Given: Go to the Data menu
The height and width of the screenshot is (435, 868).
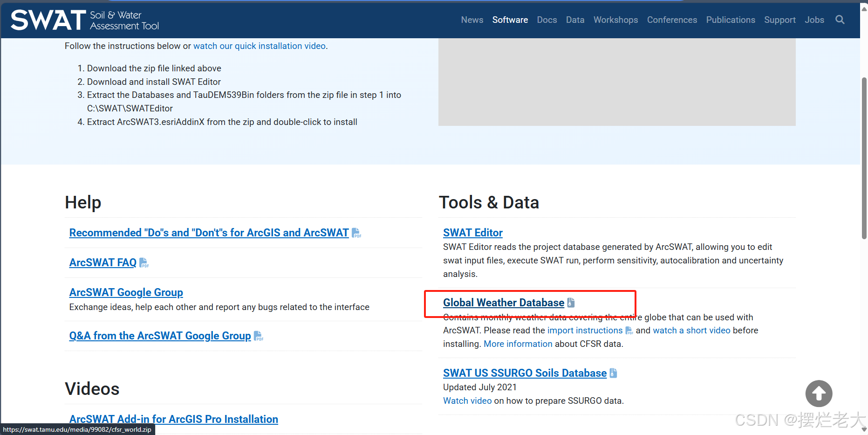Looking at the screenshot, I should pyautogui.click(x=575, y=20).
